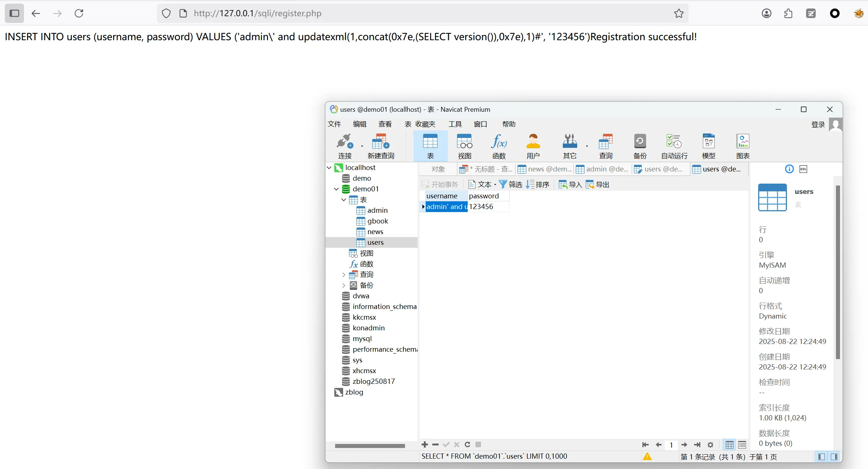Click the sidebar horizontal scrollbar
The width and height of the screenshot is (868, 469).
[370, 446]
